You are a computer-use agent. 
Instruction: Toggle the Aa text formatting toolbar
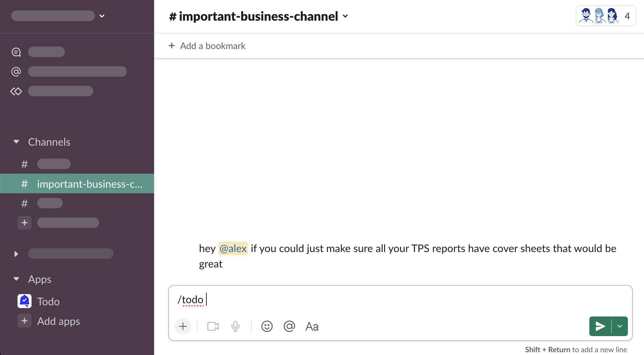(x=311, y=326)
